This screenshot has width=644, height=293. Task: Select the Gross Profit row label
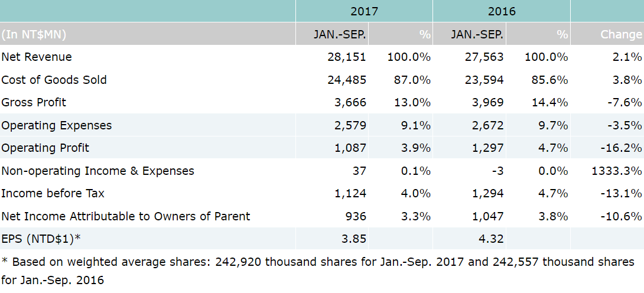coord(34,102)
